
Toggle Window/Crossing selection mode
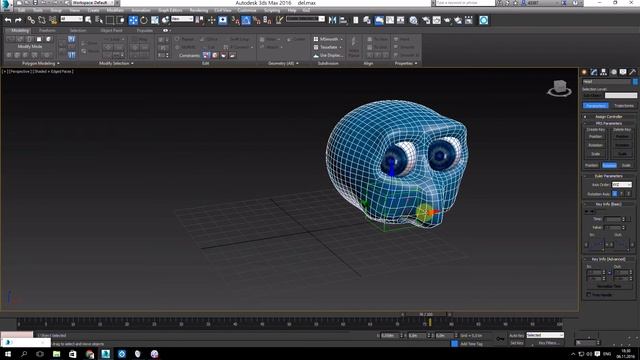(x=121, y=20)
